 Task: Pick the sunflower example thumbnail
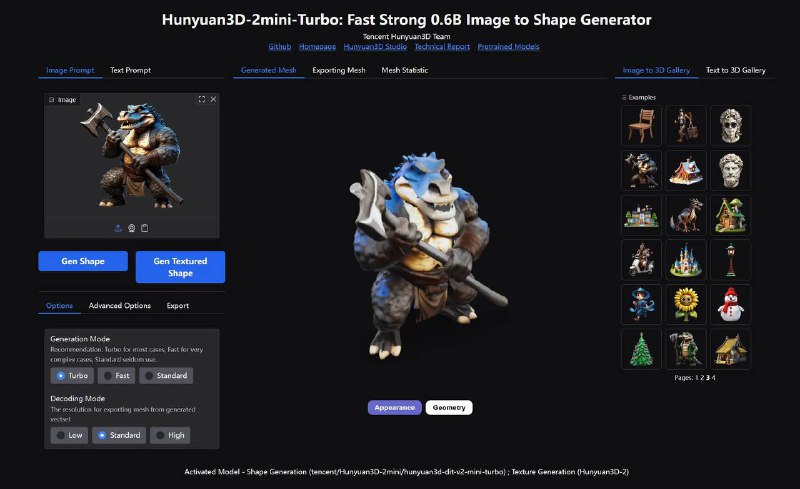point(686,304)
